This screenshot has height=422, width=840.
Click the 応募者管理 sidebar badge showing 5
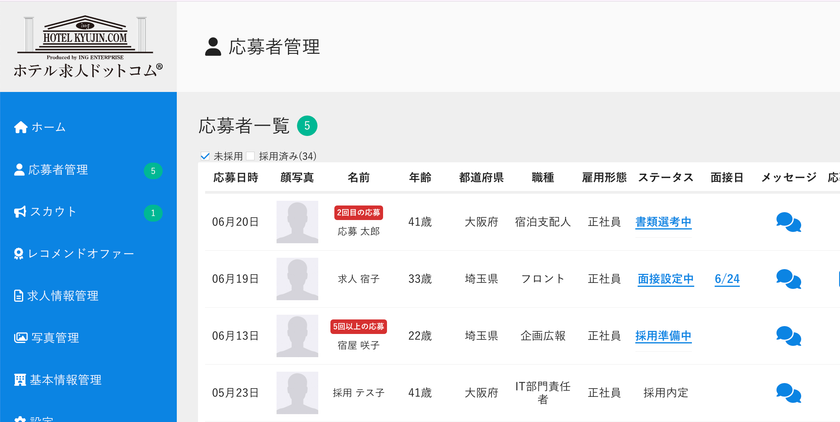point(153,171)
